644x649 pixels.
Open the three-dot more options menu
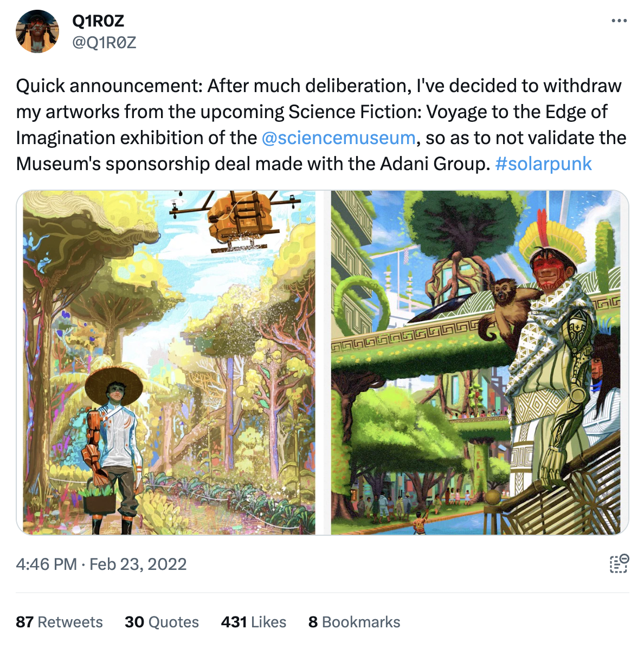pyautogui.click(x=619, y=21)
